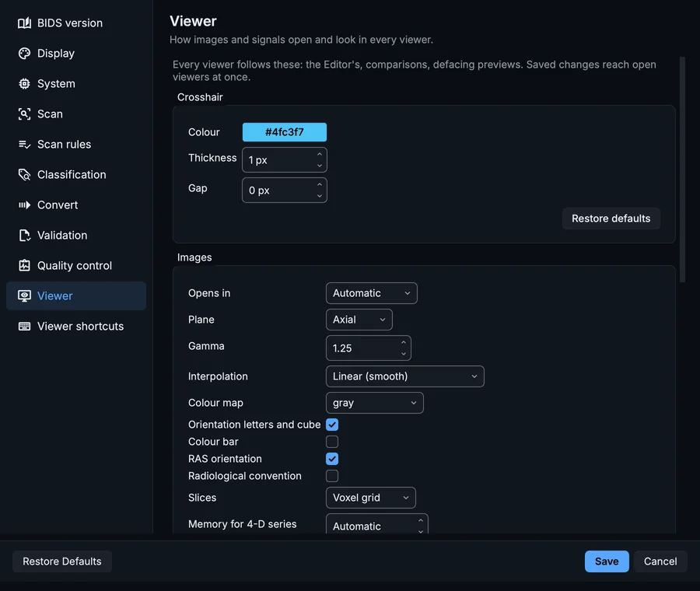Click the Gamma input field showing 1.25
The image size is (700, 591).
pos(369,348)
